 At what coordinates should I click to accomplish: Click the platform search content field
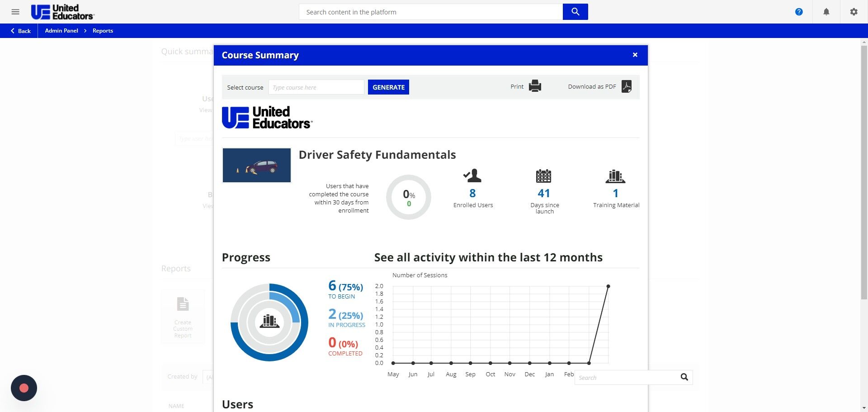[x=431, y=12]
